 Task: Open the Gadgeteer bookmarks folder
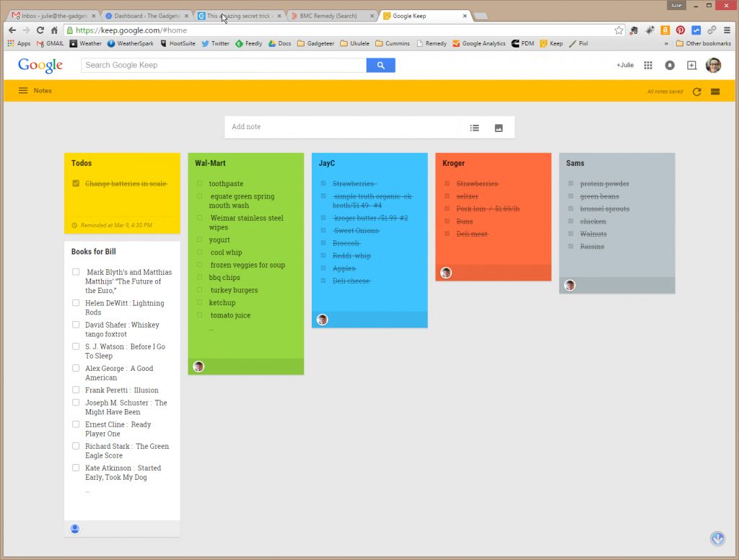(316, 43)
